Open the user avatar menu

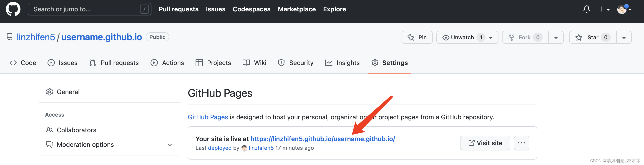click(x=624, y=9)
